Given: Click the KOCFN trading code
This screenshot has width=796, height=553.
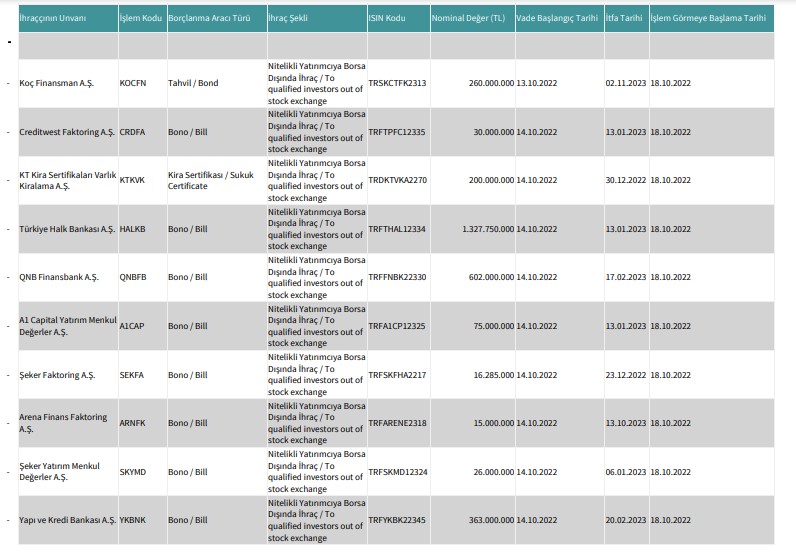Looking at the screenshot, I should point(133,83).
